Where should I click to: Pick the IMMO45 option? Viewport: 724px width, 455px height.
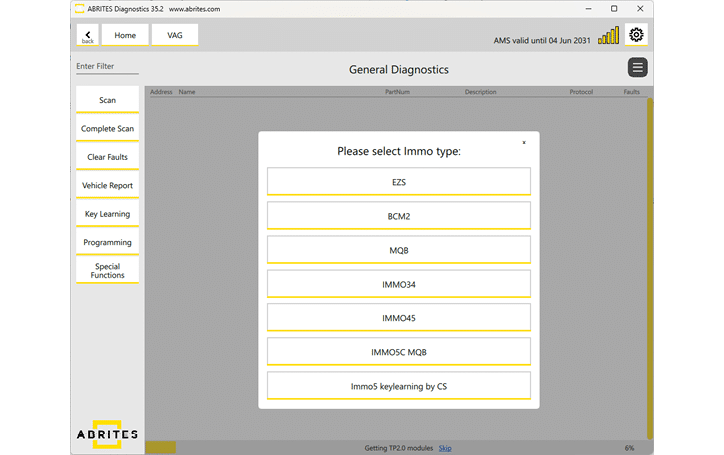click(x=399, y=318)
